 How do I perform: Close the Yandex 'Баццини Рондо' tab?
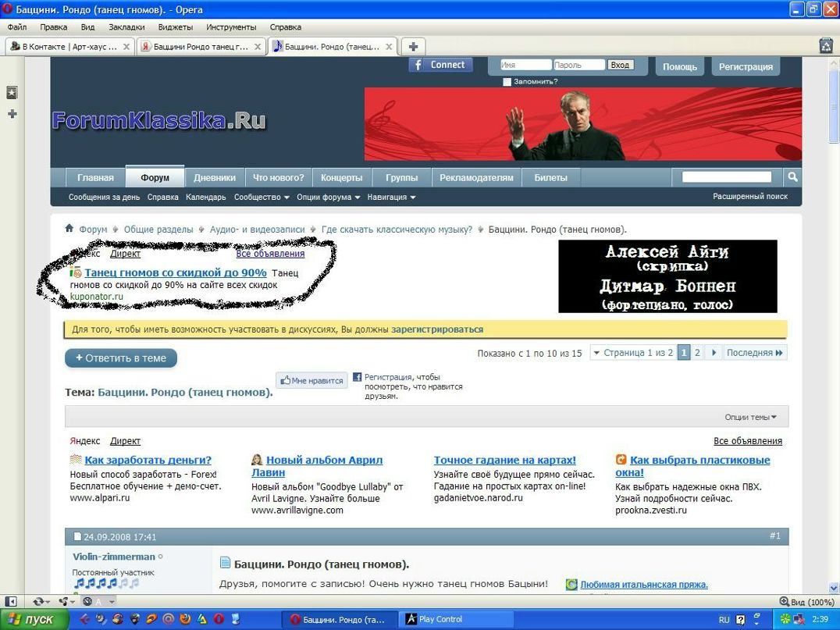[x=258, y=47]
